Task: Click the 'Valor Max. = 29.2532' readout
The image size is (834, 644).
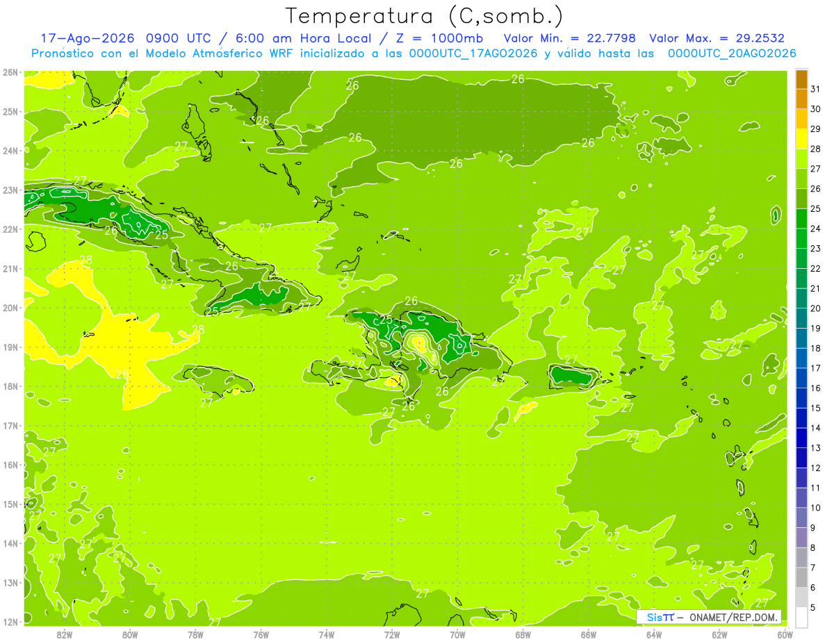Action: pos(717,38)
